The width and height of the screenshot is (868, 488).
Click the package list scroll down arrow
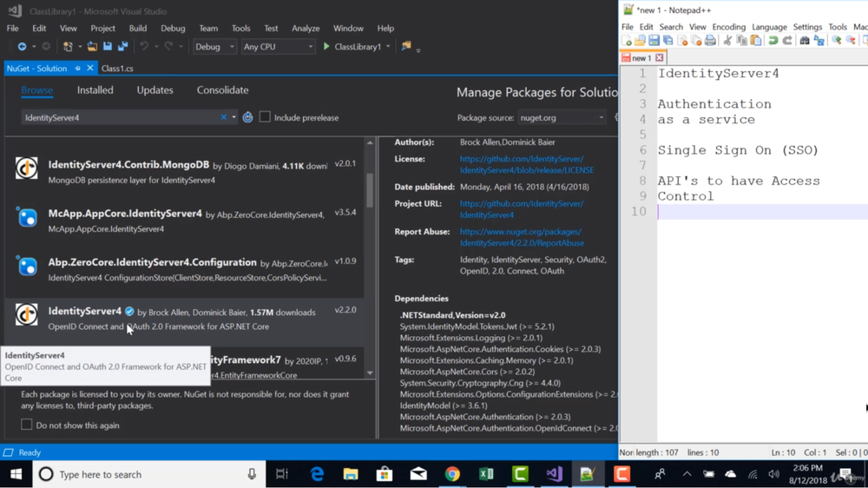370,373
